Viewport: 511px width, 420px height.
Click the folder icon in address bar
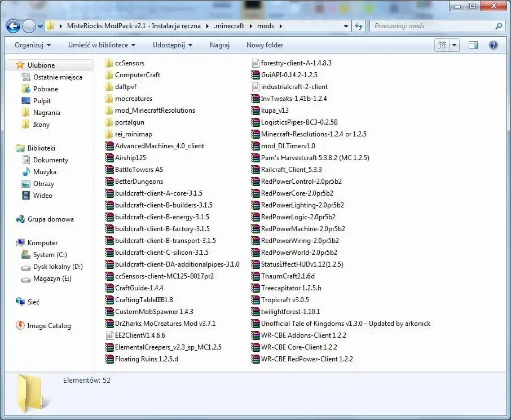(x=50, y=26)
